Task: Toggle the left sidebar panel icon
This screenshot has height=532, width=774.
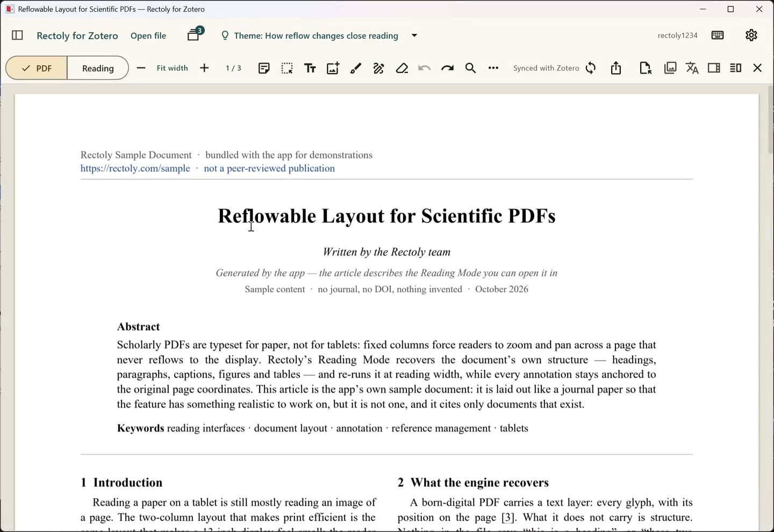Action: pos(17,35)
